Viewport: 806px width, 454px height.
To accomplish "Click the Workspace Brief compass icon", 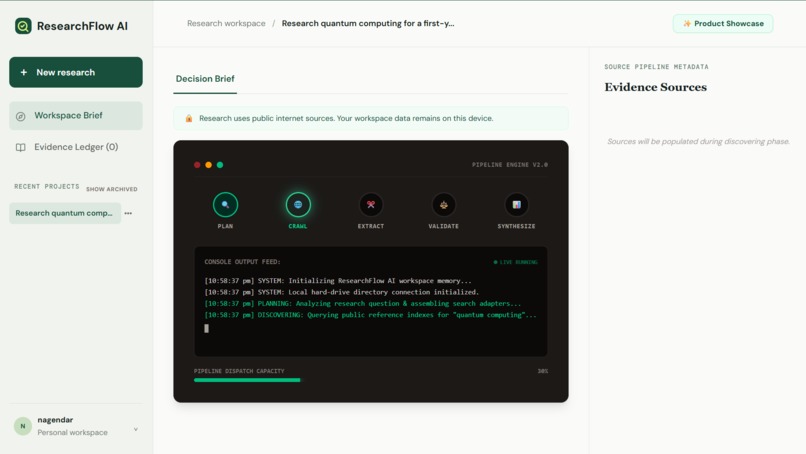I will tap(21, 116).
